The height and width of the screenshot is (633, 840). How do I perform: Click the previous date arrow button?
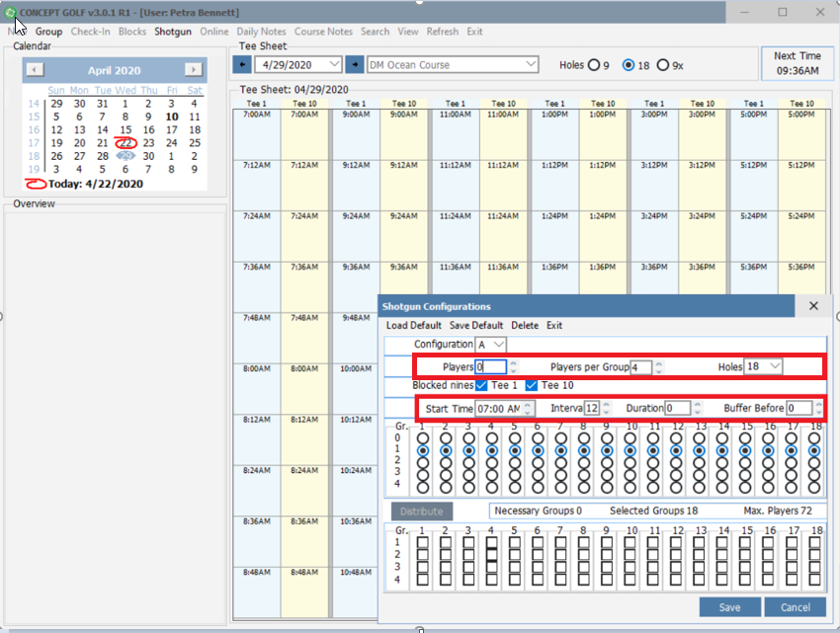(x=242, y=65)
